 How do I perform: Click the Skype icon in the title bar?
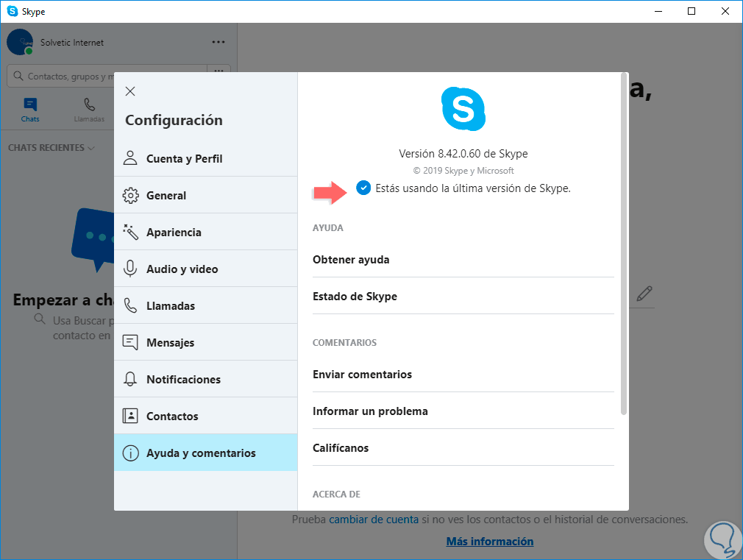(13, 11)
